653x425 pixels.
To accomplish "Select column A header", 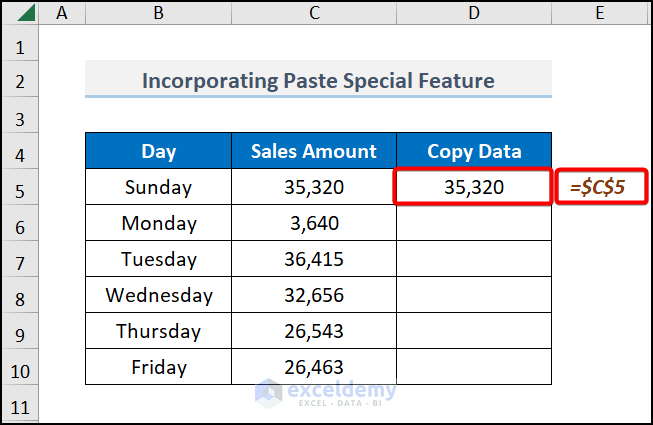I will pyautogui.click(x=64, y=14).
